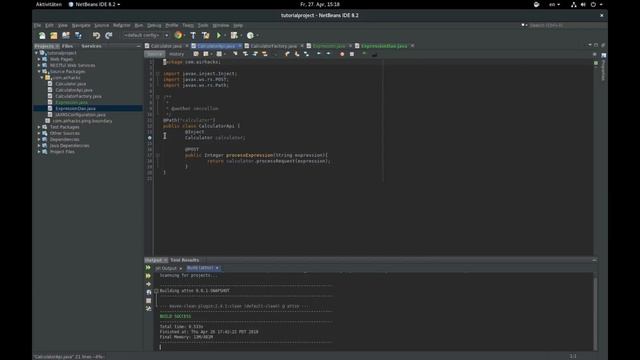The image size is (640, 360).
Task: Minimize the Projects panel
Action: pyautogui.click(x=138, y=46)
